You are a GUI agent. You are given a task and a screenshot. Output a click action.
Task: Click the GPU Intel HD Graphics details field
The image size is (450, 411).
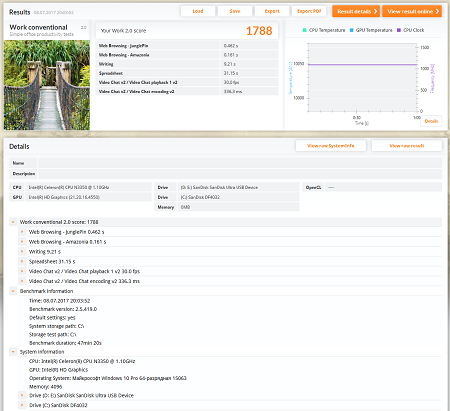pos(88,197)
